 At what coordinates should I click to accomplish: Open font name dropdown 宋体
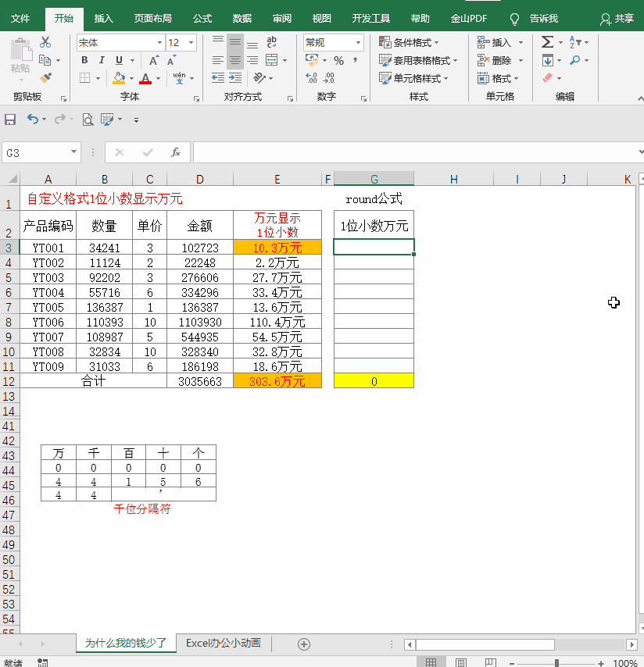tap(159, 42)
